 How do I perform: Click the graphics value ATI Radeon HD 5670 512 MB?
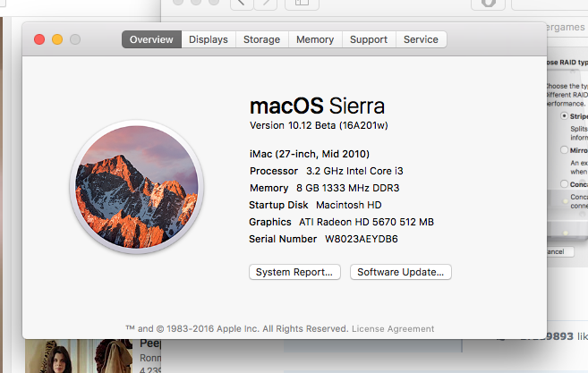click(366, 222)
